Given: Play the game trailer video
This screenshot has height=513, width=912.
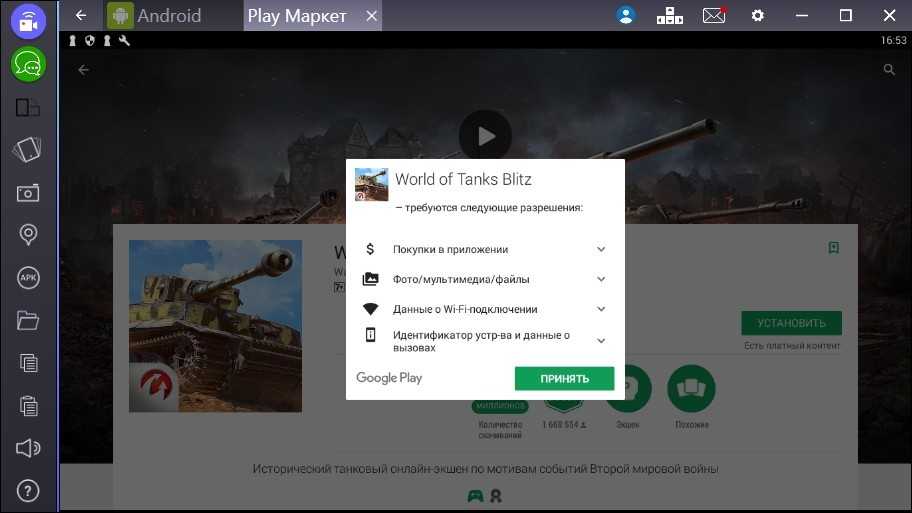Looking at the screenshot, I should [x=485, y=136].
